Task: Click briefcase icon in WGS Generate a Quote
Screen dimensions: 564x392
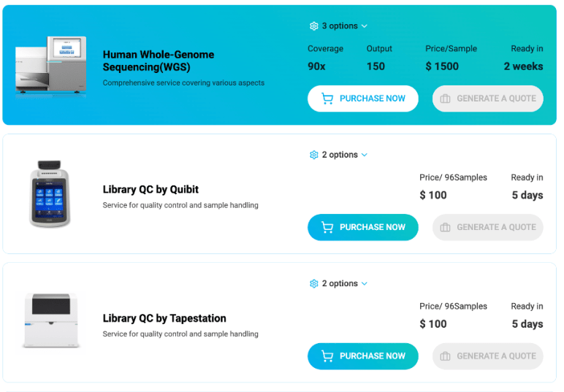Action: [x=445, y=99]
